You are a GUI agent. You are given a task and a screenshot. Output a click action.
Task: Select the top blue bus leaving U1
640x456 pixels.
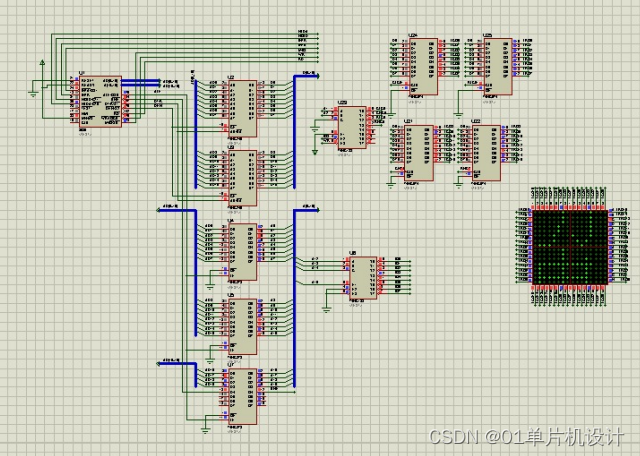pyautogui.click(x=141, y=80)
